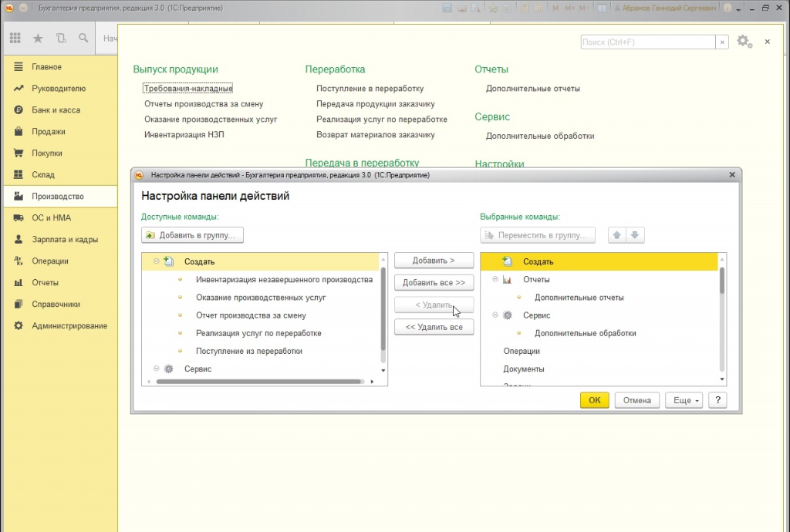
Task: Open Главное section in sidebar
Action: [60, 67]
